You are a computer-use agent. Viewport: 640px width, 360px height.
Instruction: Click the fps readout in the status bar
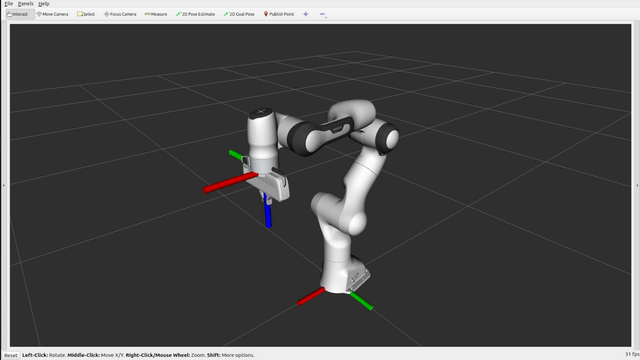(x=632, y=354)
